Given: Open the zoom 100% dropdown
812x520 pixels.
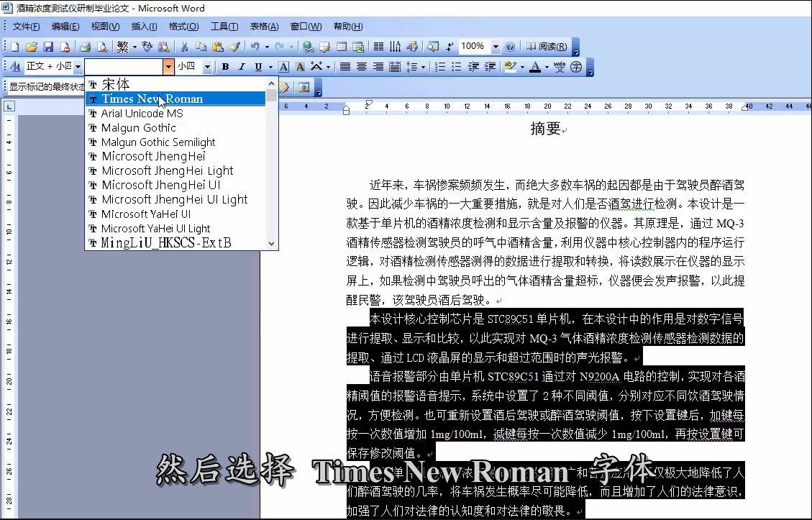Looking at the screenshot, I should click(x=496, y=47).
